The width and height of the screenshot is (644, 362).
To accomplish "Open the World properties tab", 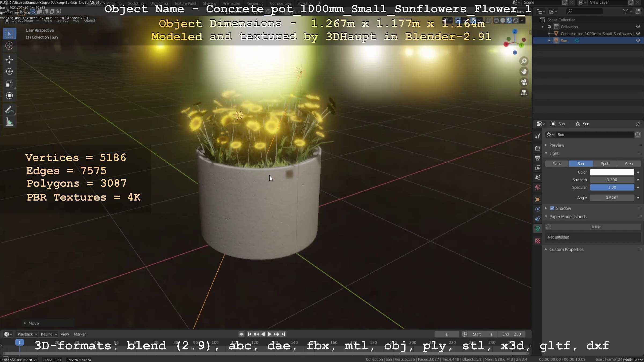I will (537, 187).
